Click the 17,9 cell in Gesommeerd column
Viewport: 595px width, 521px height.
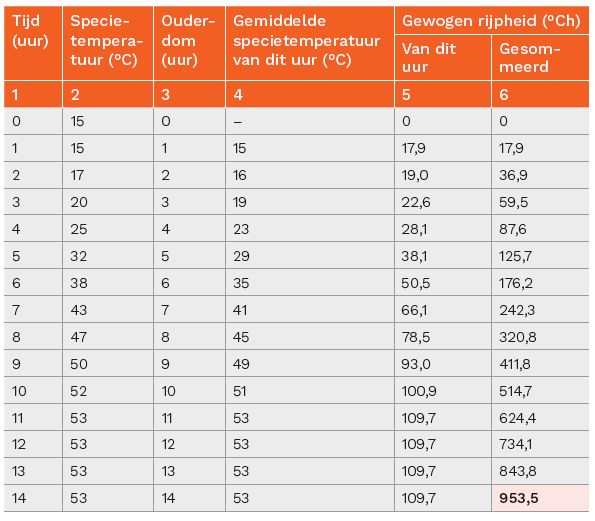(x=540, y=148)
